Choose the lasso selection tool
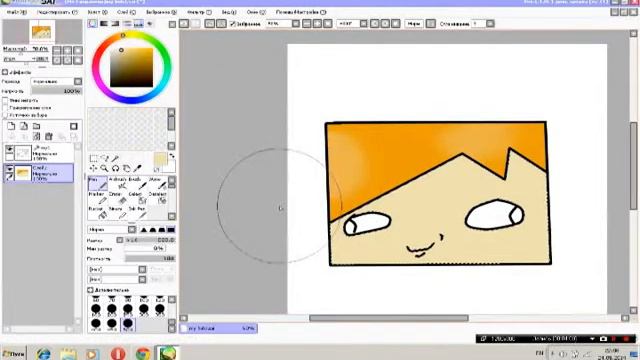Viewport: 640px width, 360px height. 104,158
